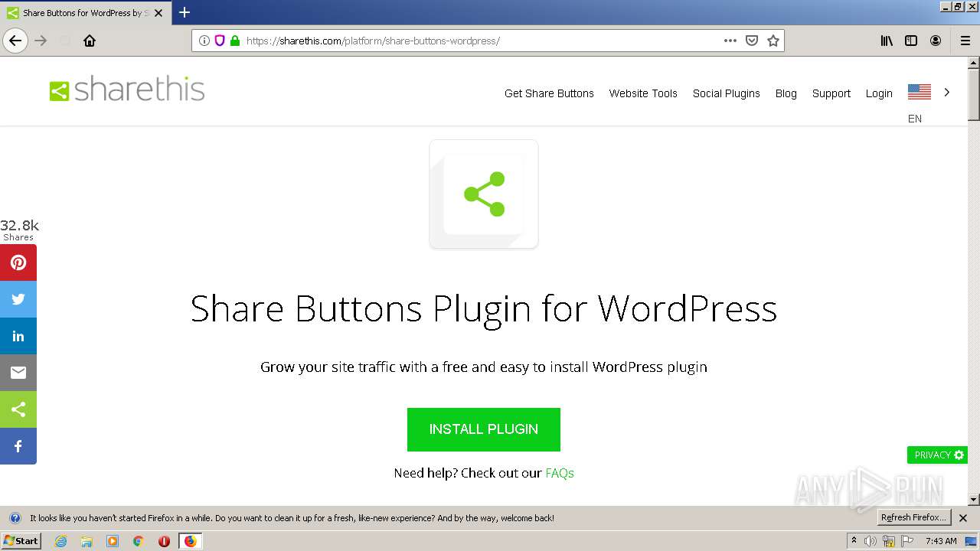Show hidden system tray icons
The image size is (980, 551).
854,541
